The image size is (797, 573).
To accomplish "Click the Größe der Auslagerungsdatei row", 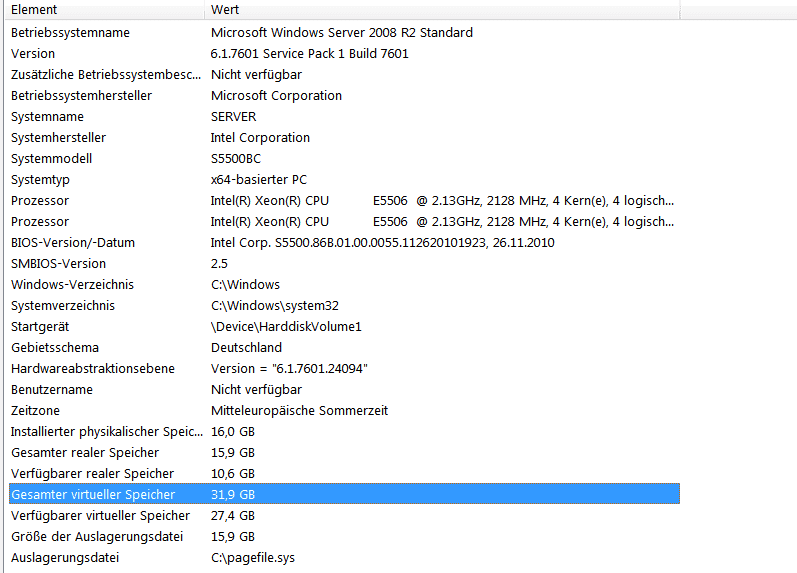I will (97, 537).
